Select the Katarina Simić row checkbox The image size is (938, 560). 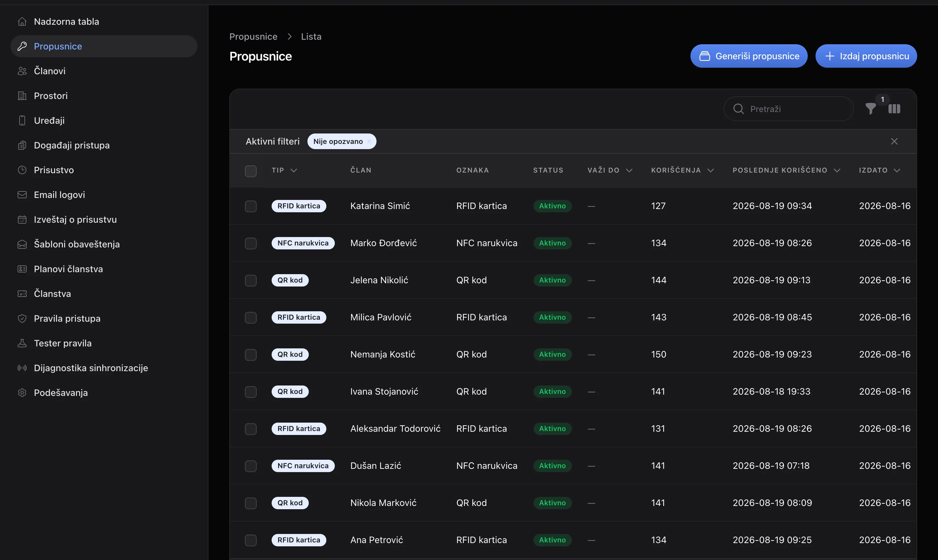click(251, 206)
